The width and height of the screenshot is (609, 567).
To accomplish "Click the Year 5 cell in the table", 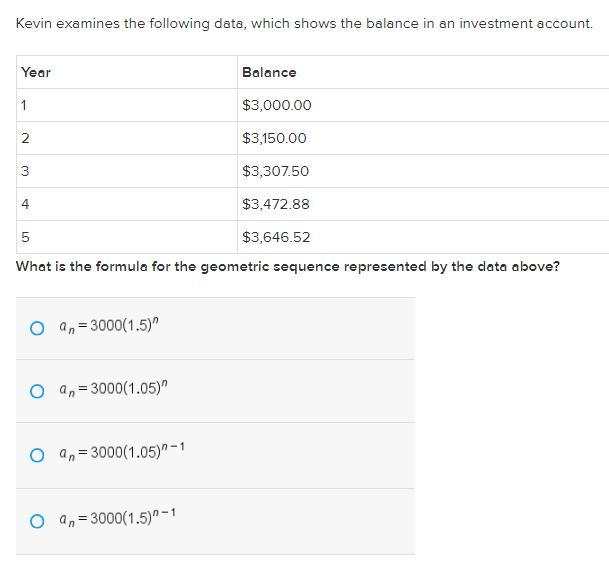I will [25, 237].
